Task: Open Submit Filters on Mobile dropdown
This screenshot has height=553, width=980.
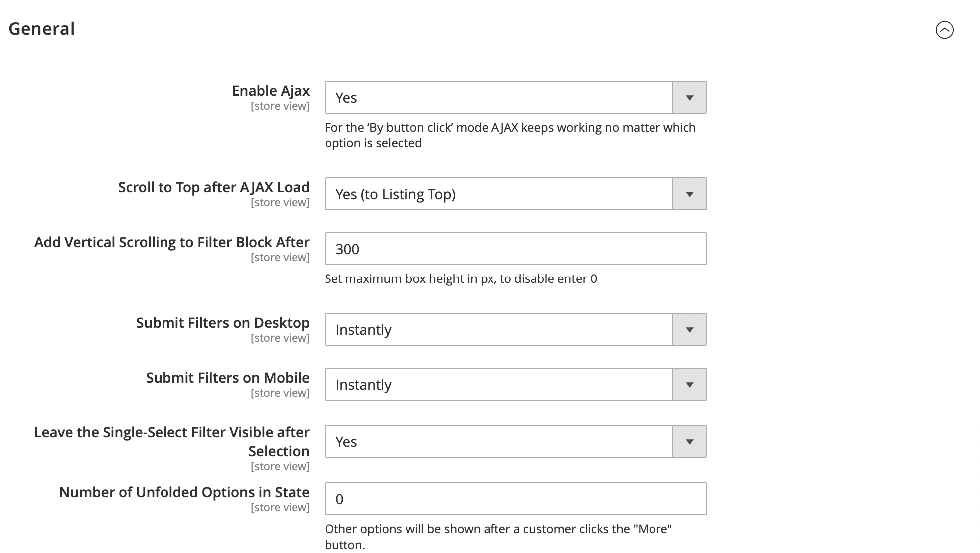Action: [x=515, y=384]
